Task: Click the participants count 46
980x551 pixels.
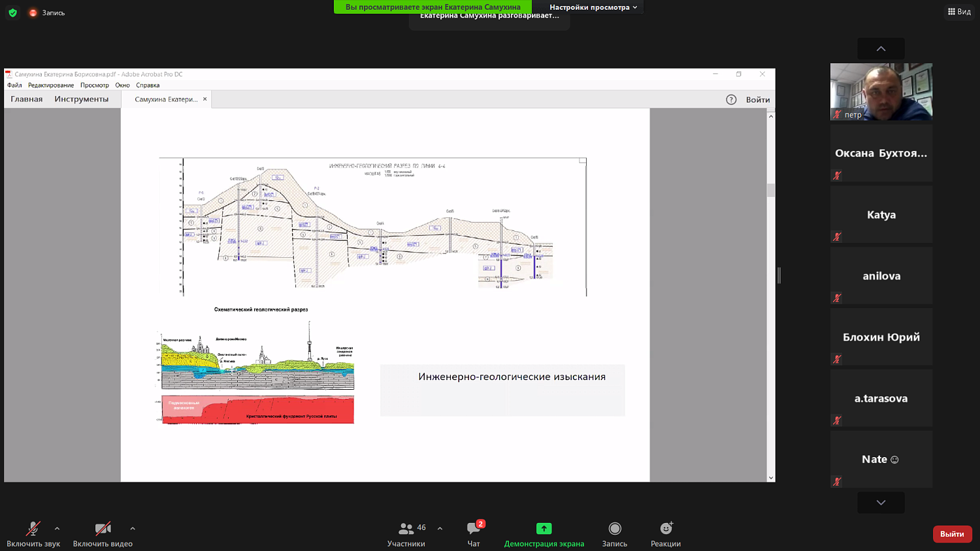Action: coord(421,527)
